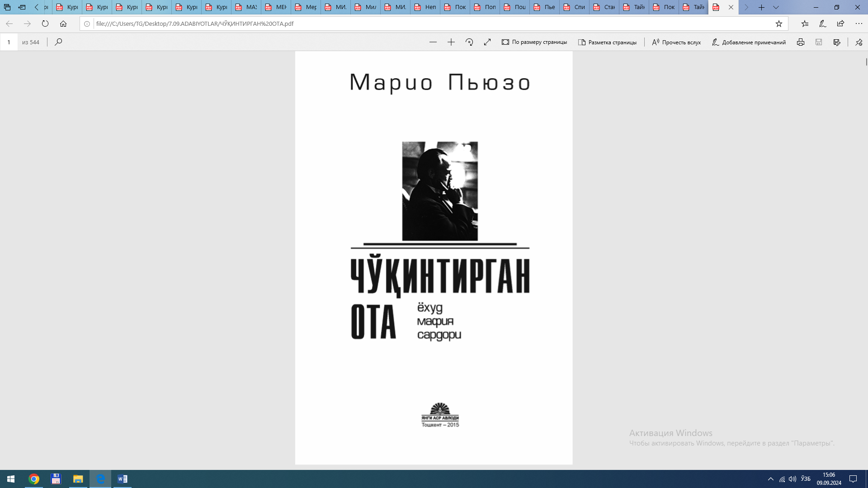Switch 'ЎЗБ' input language
Viewport: 868px width, 488px height.
click(x=806, y=479)
